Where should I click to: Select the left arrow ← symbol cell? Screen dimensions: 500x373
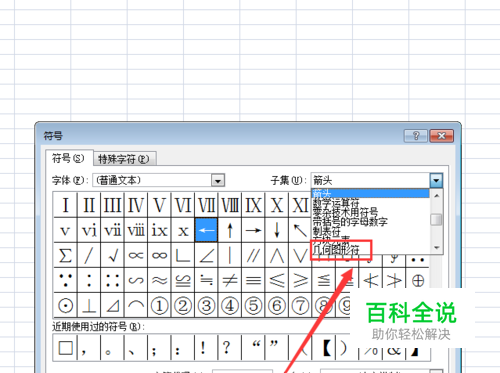tap(206, 230)
